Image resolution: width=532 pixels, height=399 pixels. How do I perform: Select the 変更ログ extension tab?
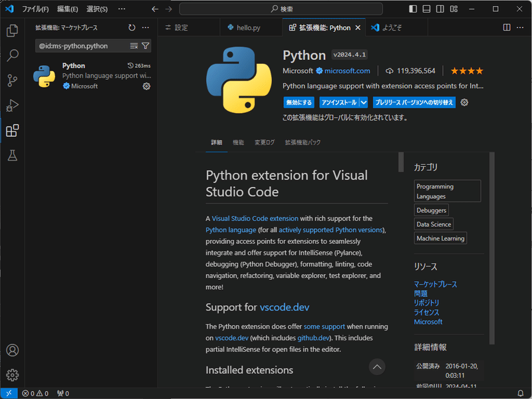pyautogui.click(x=265, y=142)
